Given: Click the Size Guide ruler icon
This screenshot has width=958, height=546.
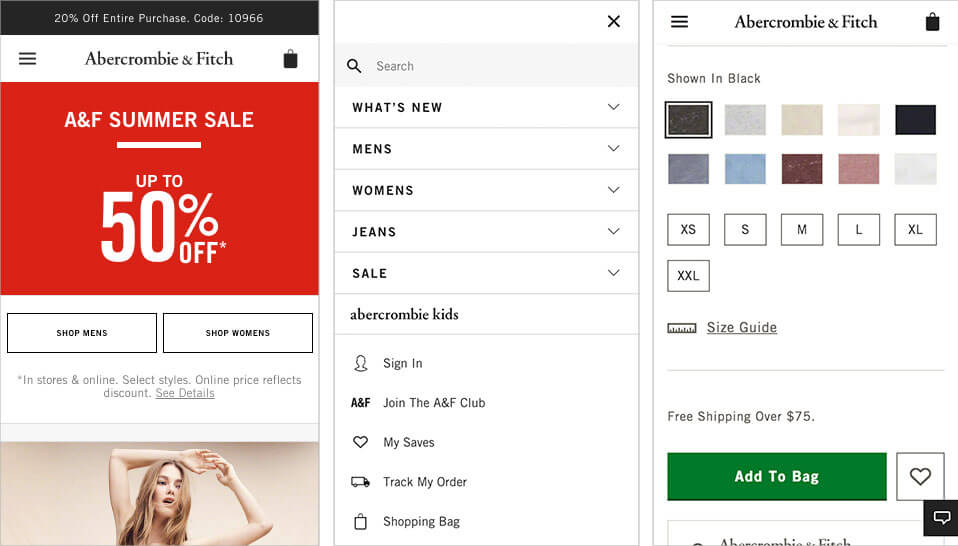Looking at the screenshot, I should tap(682, 329).
